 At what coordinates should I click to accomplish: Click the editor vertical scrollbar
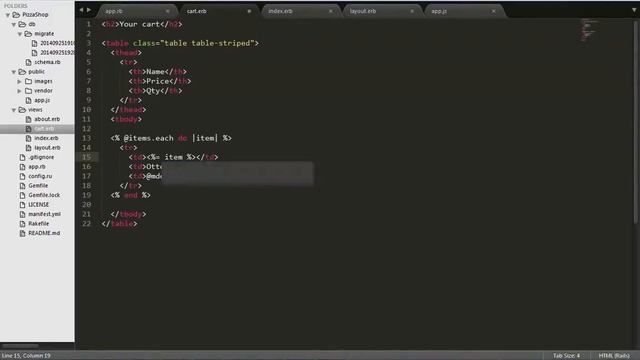636,122
